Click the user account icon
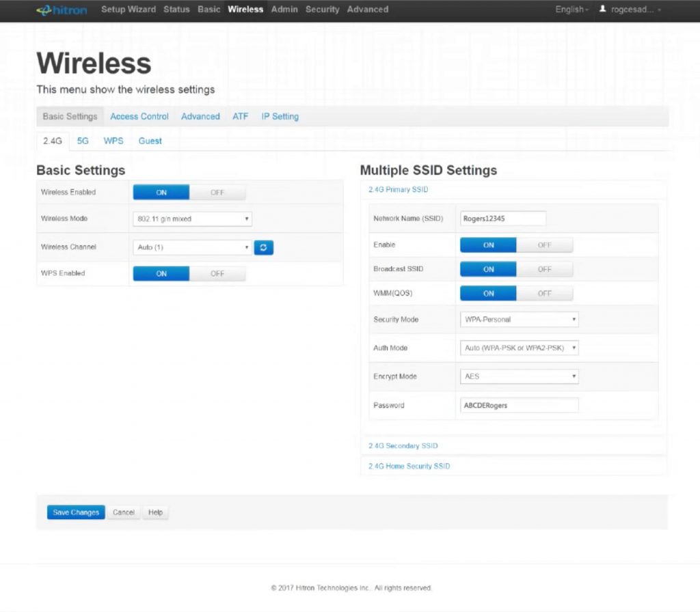The height and width of the screenshot is (612, 700). click(602, 10)
